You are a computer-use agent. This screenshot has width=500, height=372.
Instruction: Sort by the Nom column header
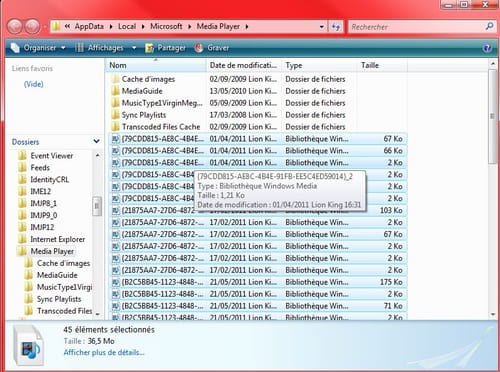(156, 65)
